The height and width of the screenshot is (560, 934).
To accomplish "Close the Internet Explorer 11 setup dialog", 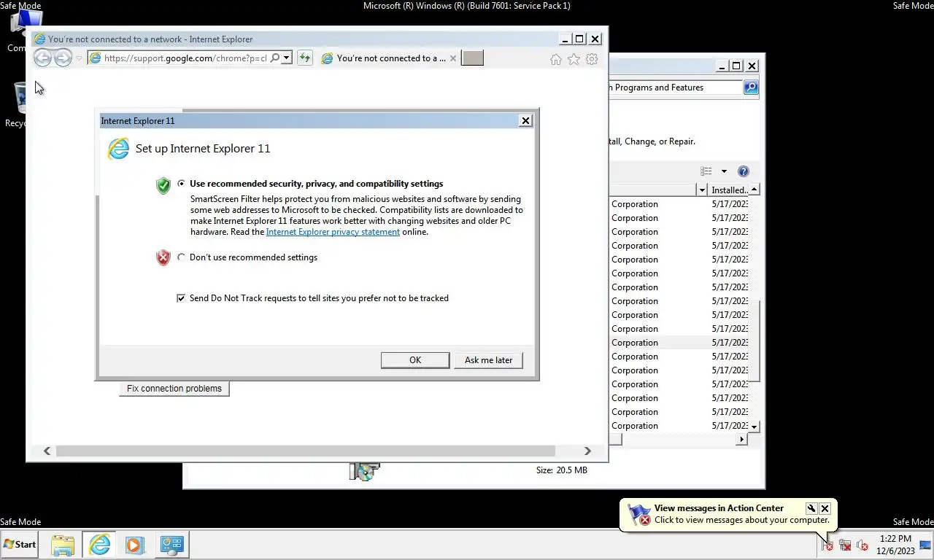I will [x=525, y=121].
